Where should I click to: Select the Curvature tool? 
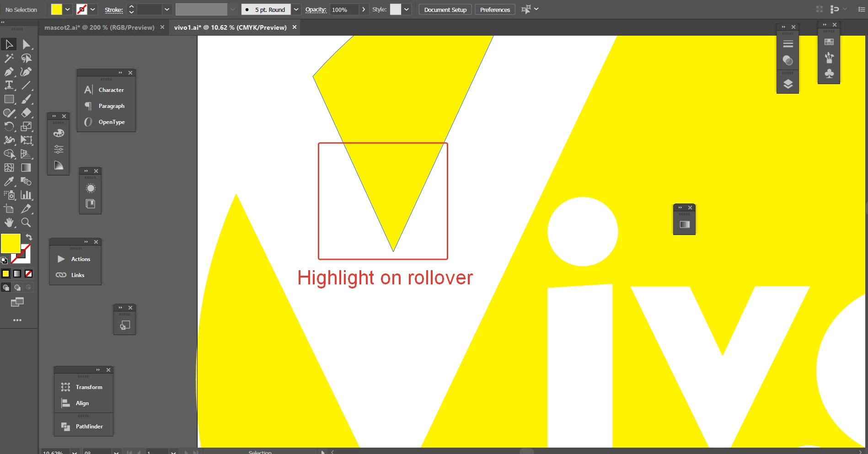coord(26,72)
